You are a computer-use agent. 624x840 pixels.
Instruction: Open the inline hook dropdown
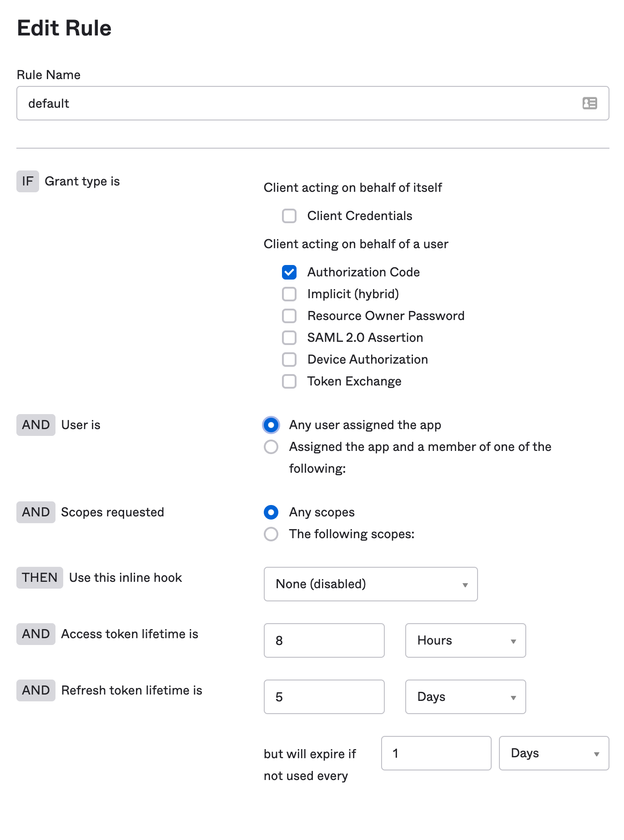click(x=370, y=584)
